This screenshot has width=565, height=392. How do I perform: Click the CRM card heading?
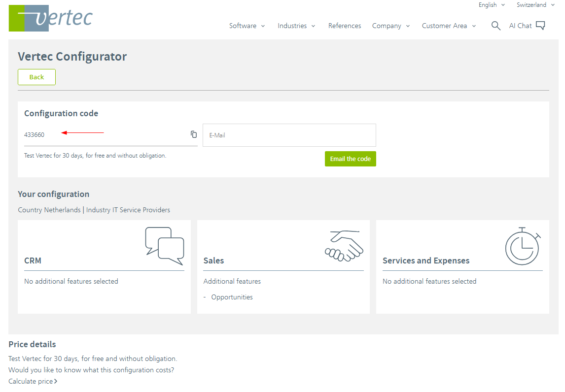[x=33, y=261]
